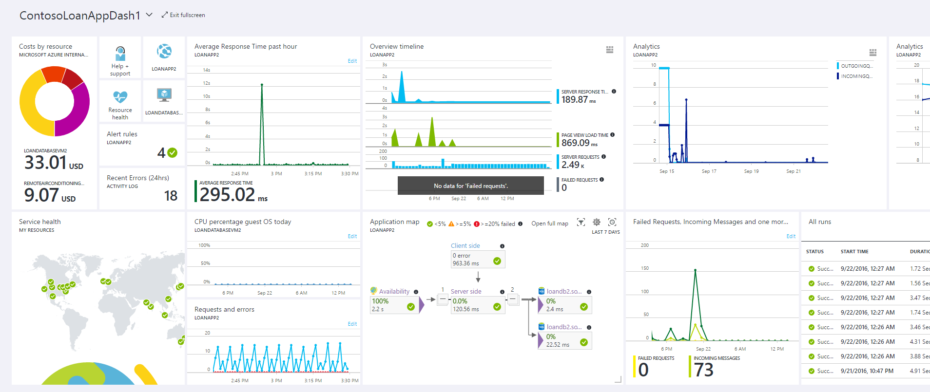
Task: Open the Alert rules tile
Action: pos(141,146)
